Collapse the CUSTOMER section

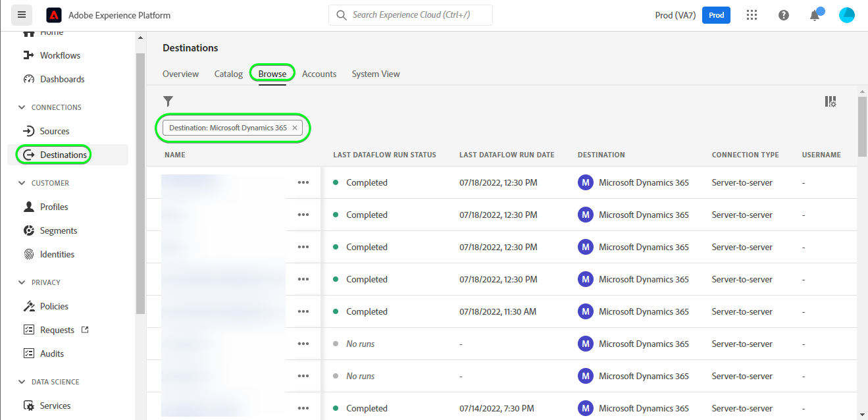[22, 183]
